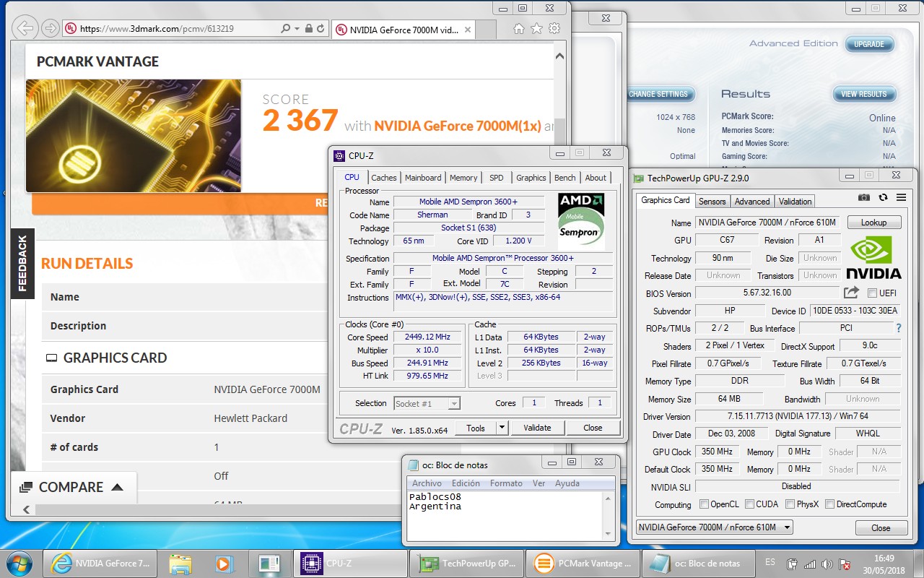Viewport: 924px width, 578px height.
Task: Switch to Memory tab in CPU-Z
Action: [x=463, y=178]
